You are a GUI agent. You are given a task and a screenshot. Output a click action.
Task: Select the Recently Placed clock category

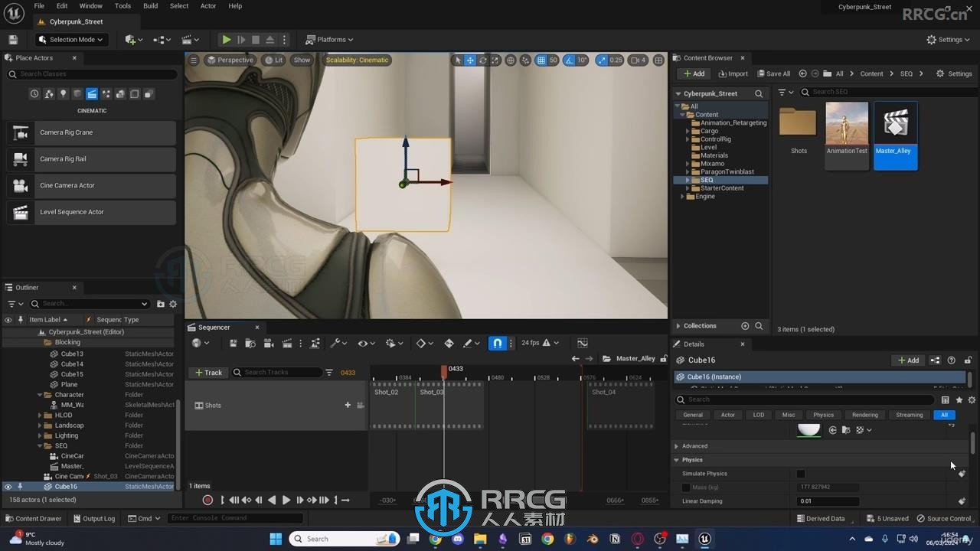pos(34,94)
